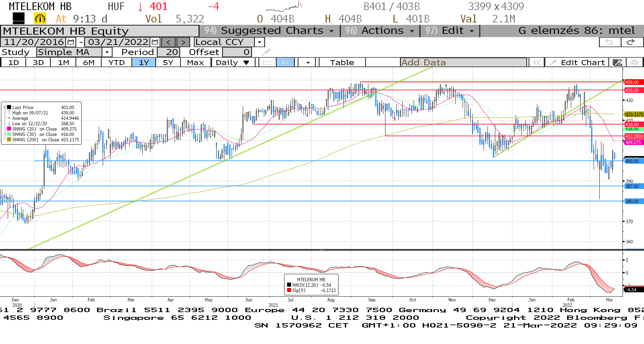Click the Edit Chart button
This screenshot has height=344, width=644.
(577, 62)
